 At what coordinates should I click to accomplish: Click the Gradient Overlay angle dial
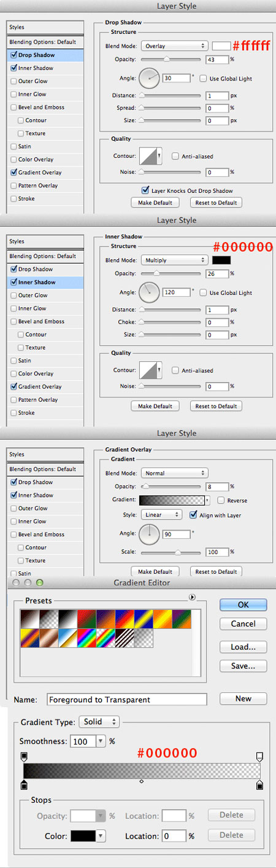pyautogui.click(x=150, y=534)
